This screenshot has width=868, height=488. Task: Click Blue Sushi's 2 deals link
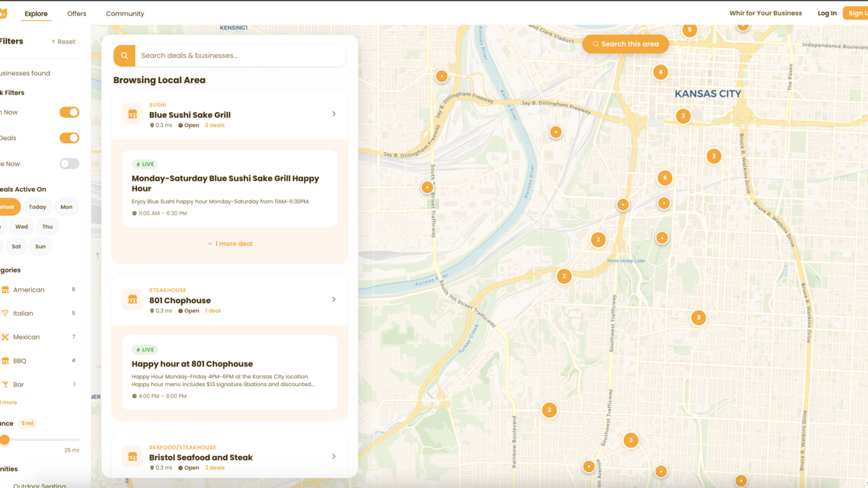215,126
